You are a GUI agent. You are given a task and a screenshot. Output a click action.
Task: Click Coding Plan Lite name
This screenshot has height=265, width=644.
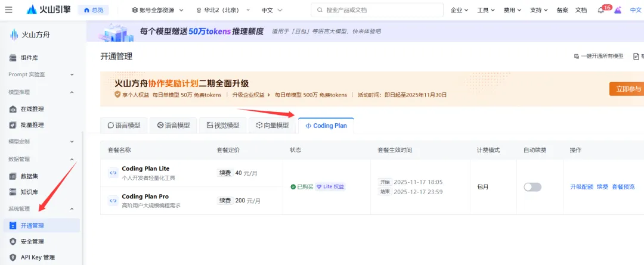146,169
